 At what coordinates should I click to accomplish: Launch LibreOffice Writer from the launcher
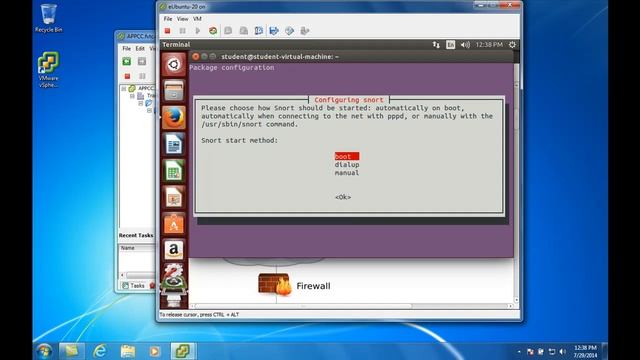coord(173,144)
